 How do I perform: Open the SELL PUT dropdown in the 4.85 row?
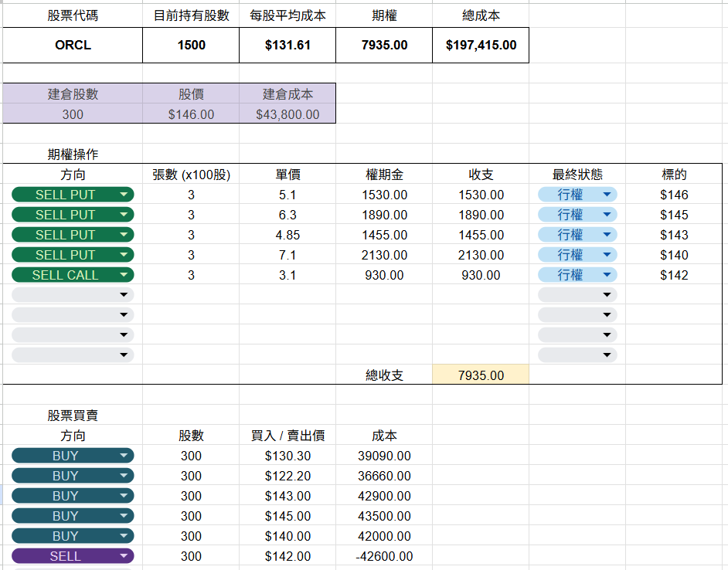click(73, 234)
